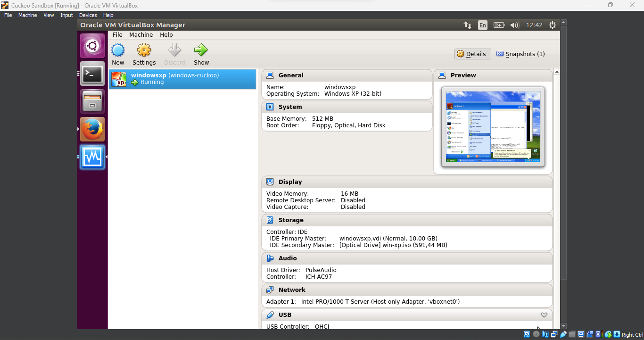This screenshot has width=644, height=340.
Task: Click the sound volume indicator in panel
Action: click(514, 25)
